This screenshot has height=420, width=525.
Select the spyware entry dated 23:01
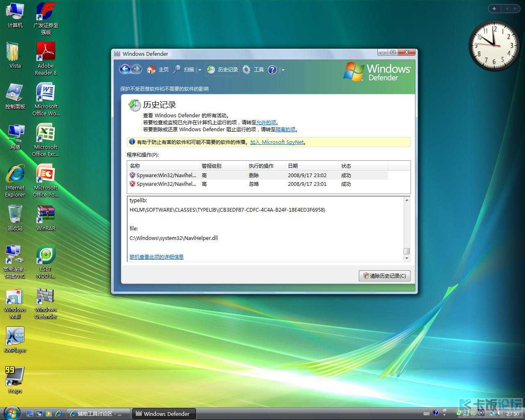(258, 184)
